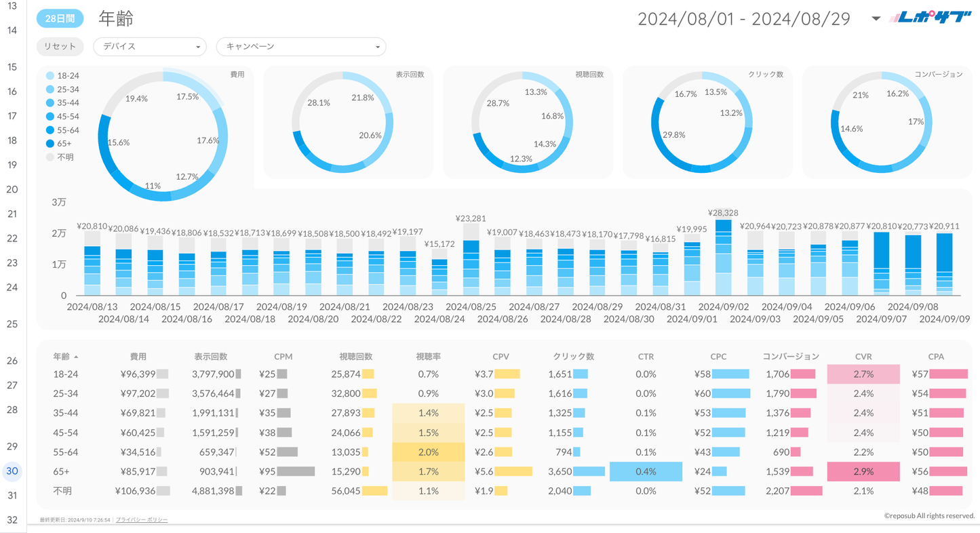Viewport: 980px width, 533px height.
Task: Open the デバイス filter dropdown
Action: 150,47
